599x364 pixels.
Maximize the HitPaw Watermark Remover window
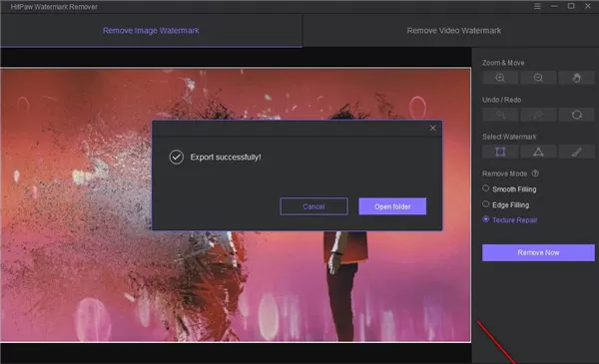[571, 6]
